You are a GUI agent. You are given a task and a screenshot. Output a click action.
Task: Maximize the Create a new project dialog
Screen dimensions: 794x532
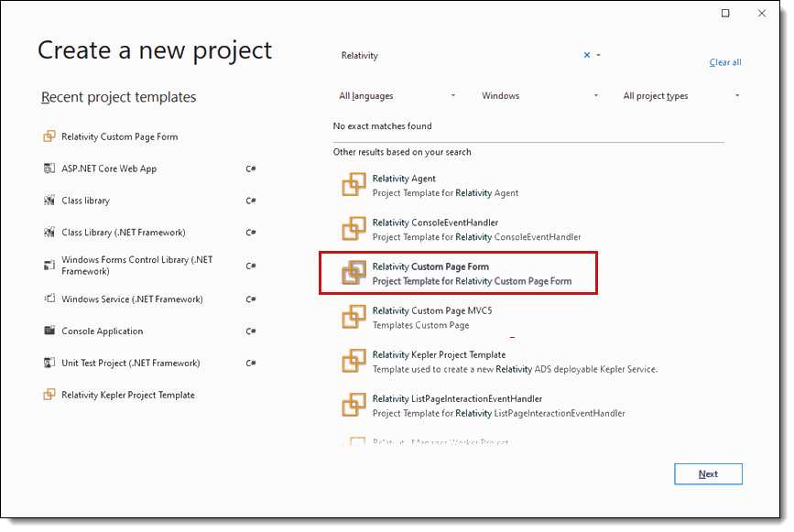click(725, 13)
